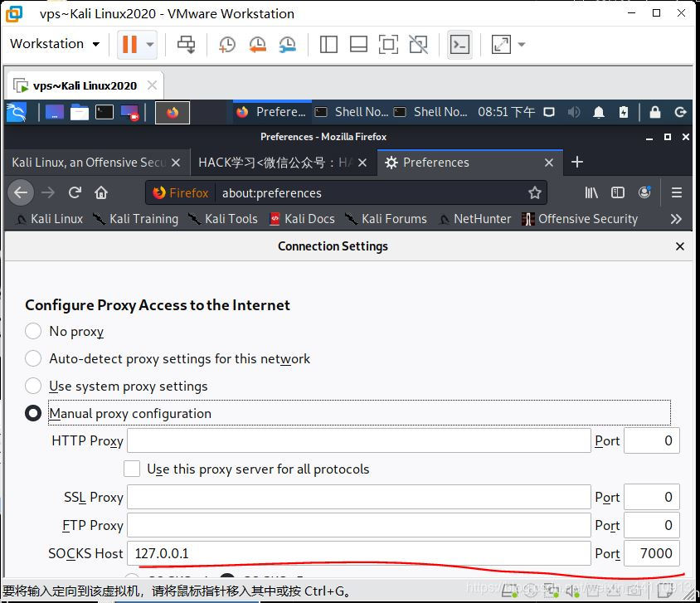This screenshot has height=603, width=700.
Task: Open Kali Training bookmark
Action: [x=136, y=219]
